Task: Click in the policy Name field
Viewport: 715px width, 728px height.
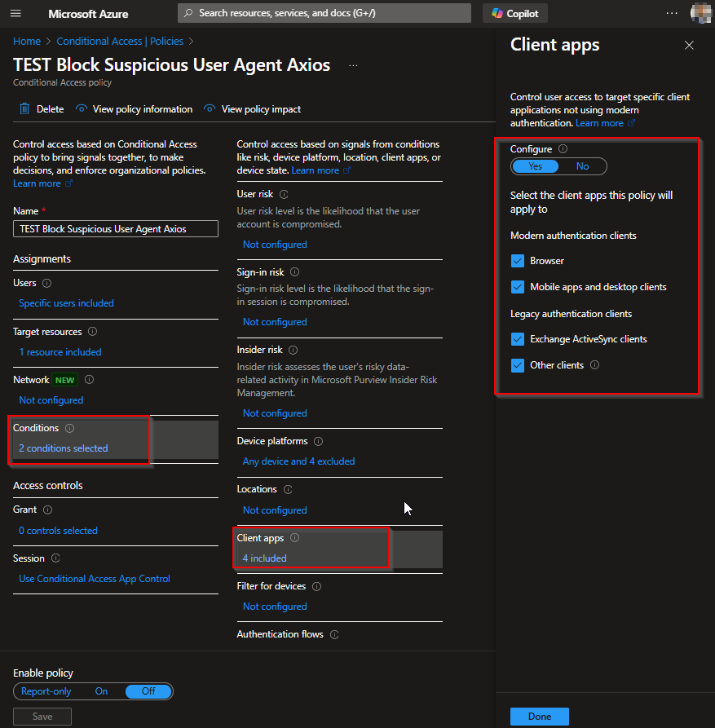Action: (x=115, y=229)
